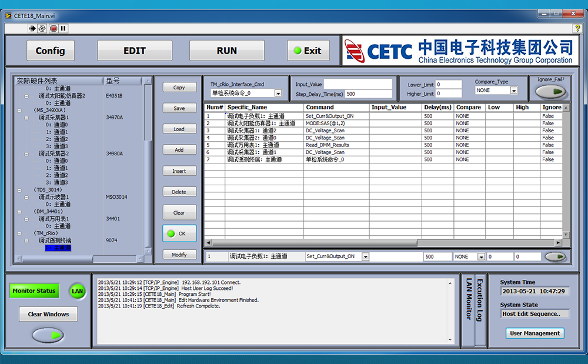Click the round green LAN indicator
Image resolution: width=588 pixels, height=364 pixels.
[x=78, y=290]
